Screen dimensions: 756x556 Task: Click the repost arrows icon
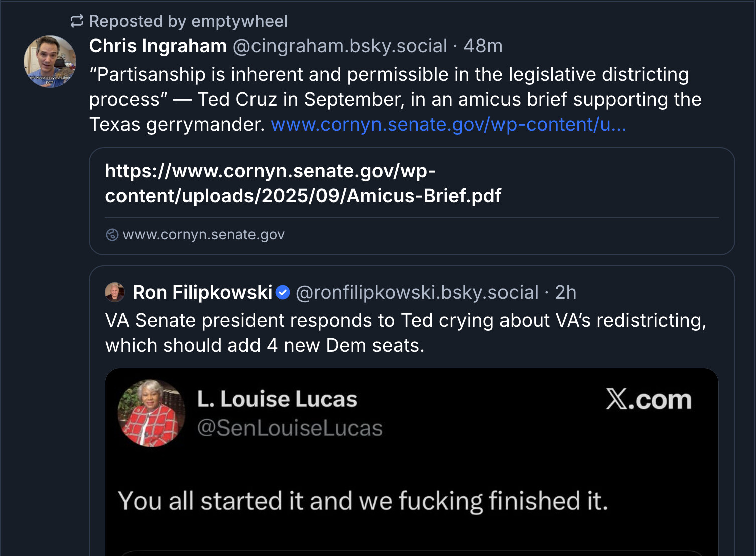pyautogui.click(x=77, y=21)
